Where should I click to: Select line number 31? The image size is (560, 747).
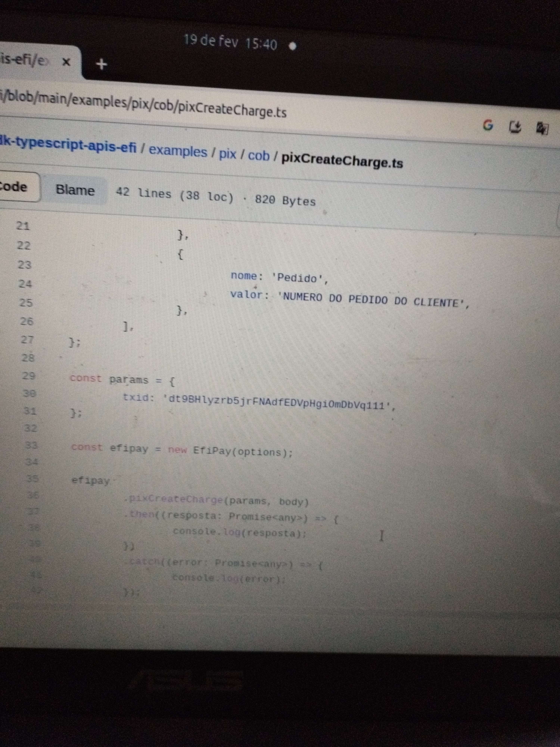pos(30,411)
